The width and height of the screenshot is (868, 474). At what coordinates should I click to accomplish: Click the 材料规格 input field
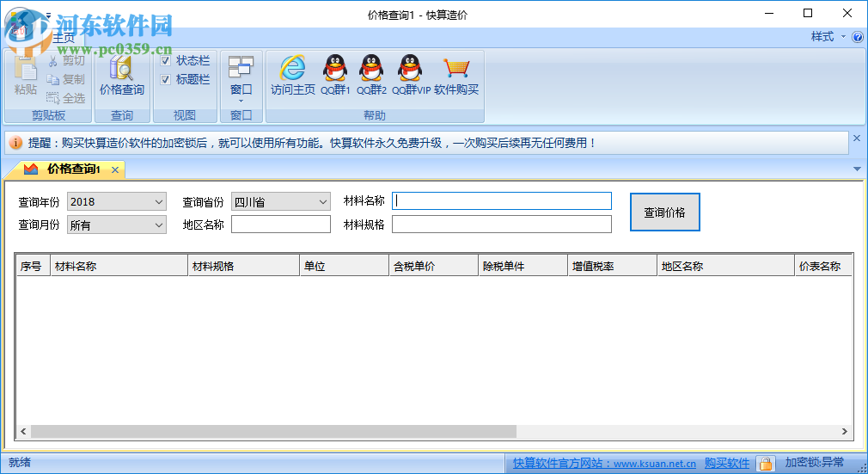click(502, 224)
